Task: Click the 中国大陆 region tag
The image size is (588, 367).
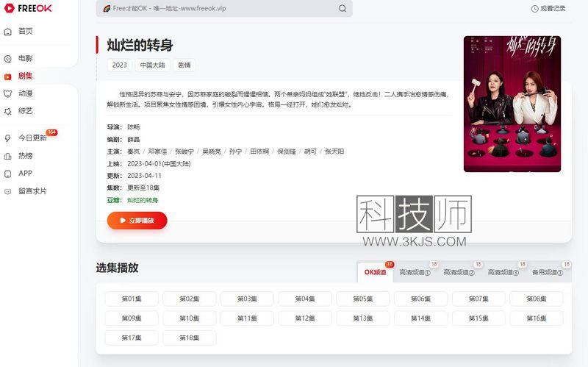Action: coord(153,65)
